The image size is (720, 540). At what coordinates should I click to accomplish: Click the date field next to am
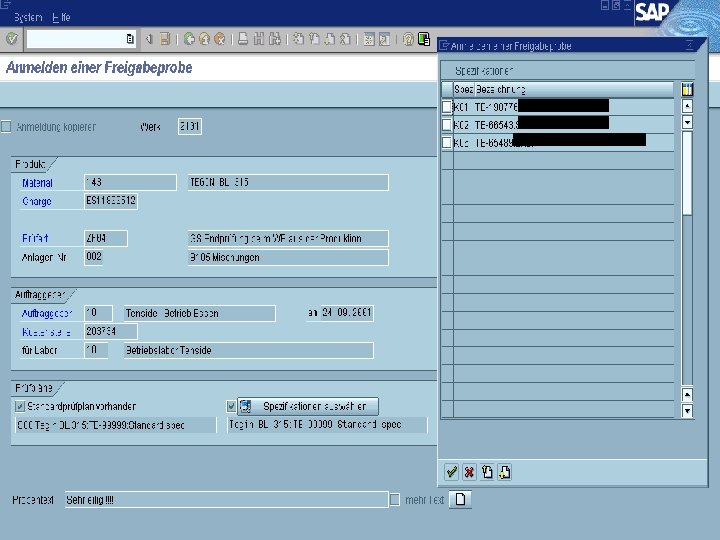346,313
